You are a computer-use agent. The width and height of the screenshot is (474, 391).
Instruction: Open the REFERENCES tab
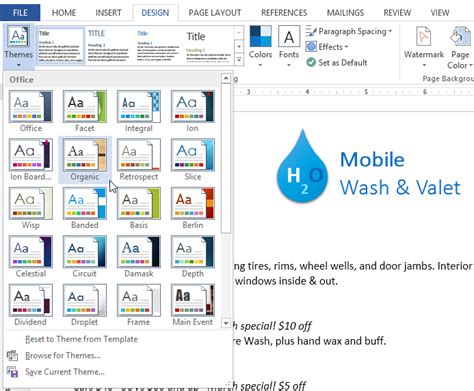click(284, 13)
